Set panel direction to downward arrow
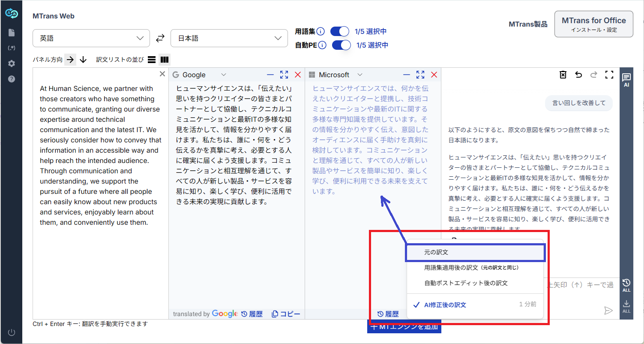 pyautogui.click(x=83, y=60)
